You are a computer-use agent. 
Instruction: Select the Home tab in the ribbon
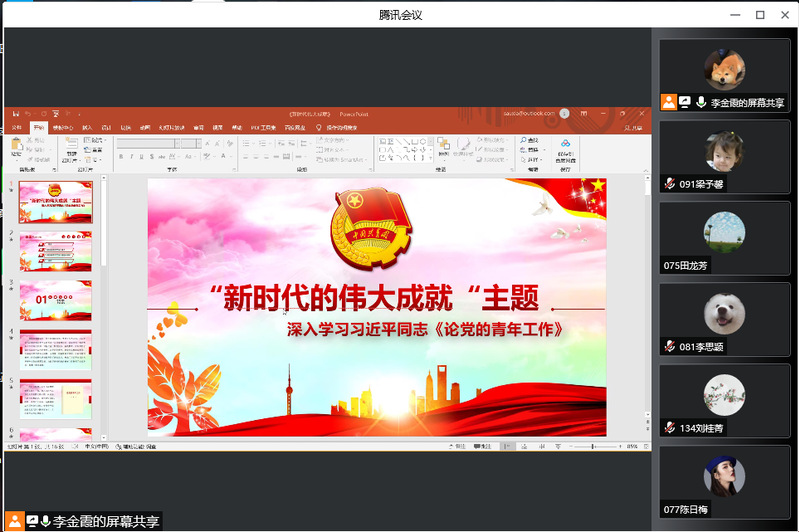[39, 127]
